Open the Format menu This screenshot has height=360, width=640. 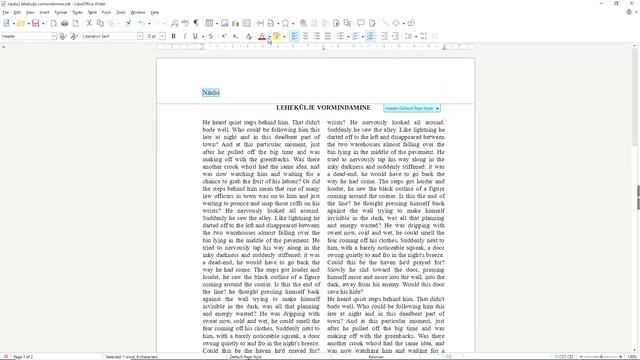pyautogui.click(x=60, y=12)
